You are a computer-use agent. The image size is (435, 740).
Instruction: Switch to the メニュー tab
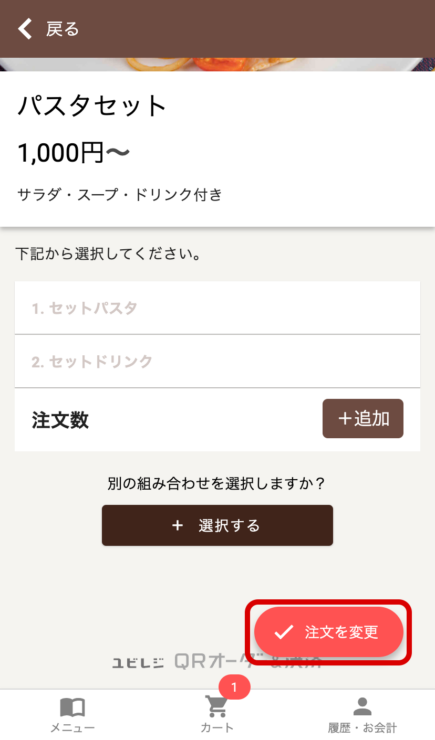[72, 714]
